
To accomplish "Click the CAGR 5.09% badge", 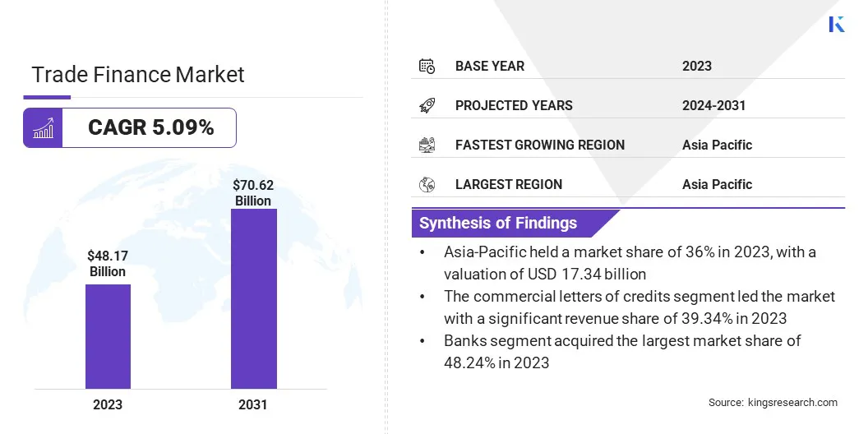I will point(150,128).
